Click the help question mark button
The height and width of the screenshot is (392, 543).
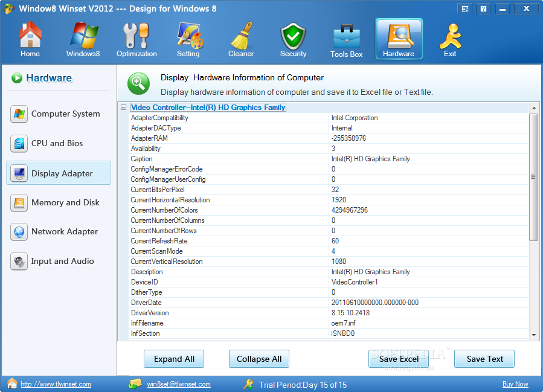click(x=483, y=9)
